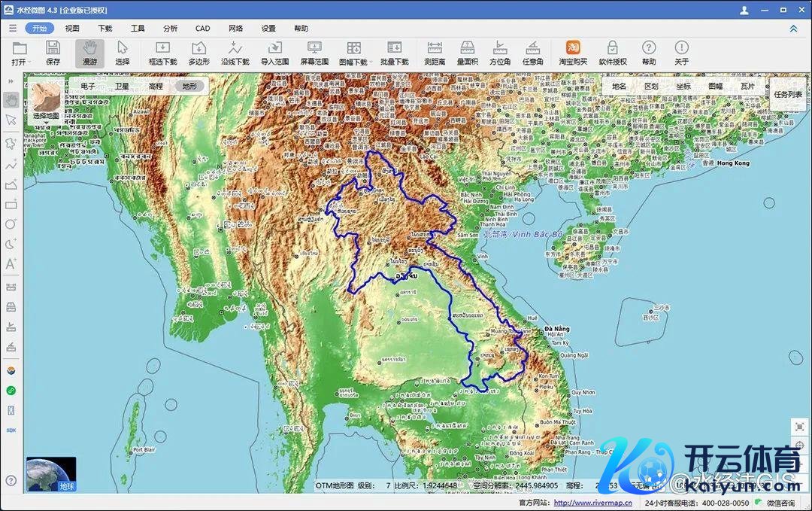
Task: Activate the 沿线下载 along-line download tool
Action: pyautogui.click(x=235, y=53)
